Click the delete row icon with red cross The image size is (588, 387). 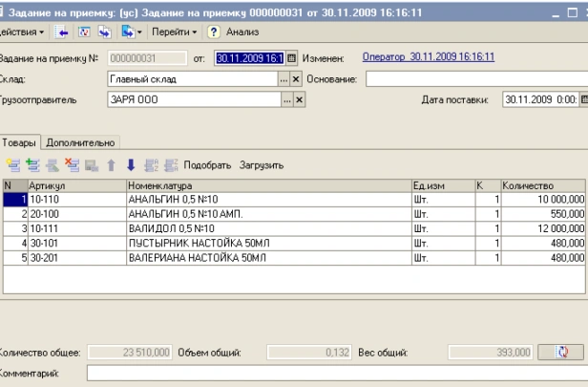pos(72,165)
